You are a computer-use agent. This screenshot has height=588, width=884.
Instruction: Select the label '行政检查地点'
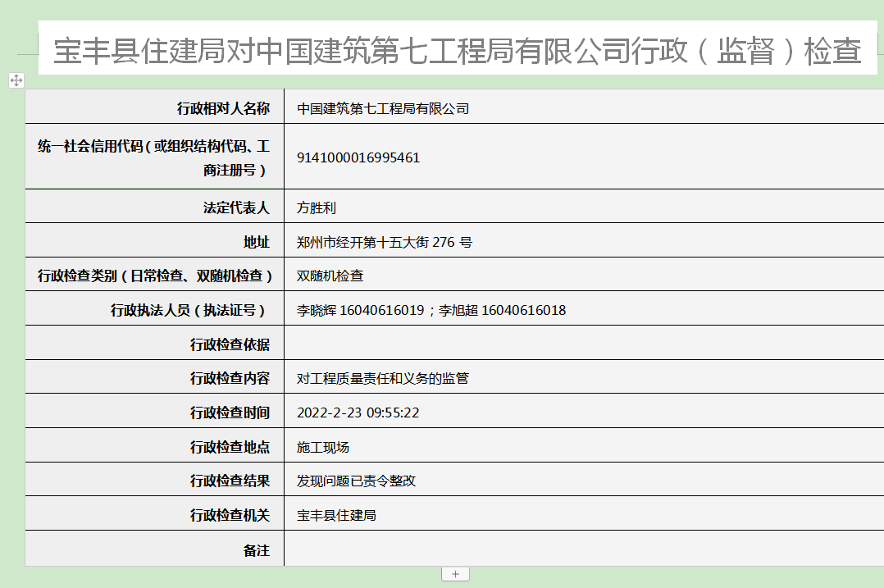(230, 447)
